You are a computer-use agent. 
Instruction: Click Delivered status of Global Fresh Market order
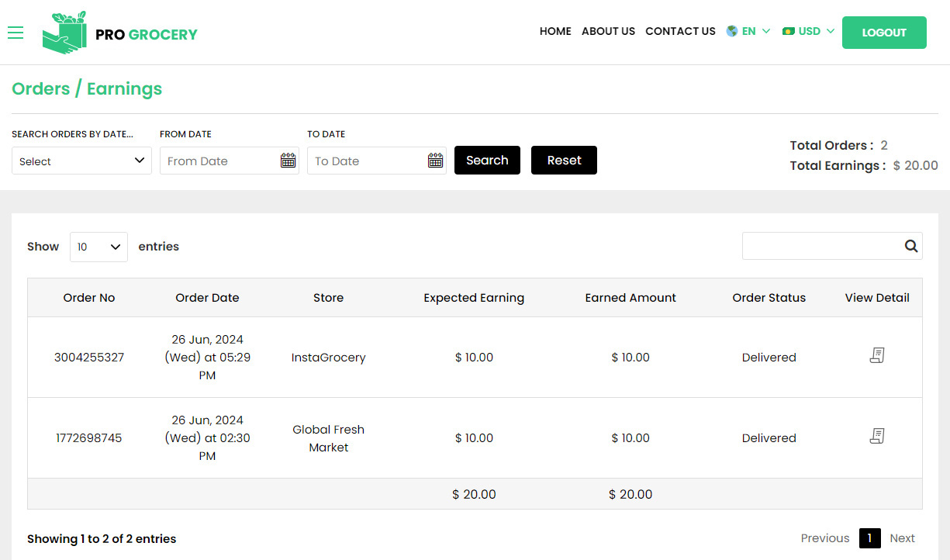coord(769,438)
